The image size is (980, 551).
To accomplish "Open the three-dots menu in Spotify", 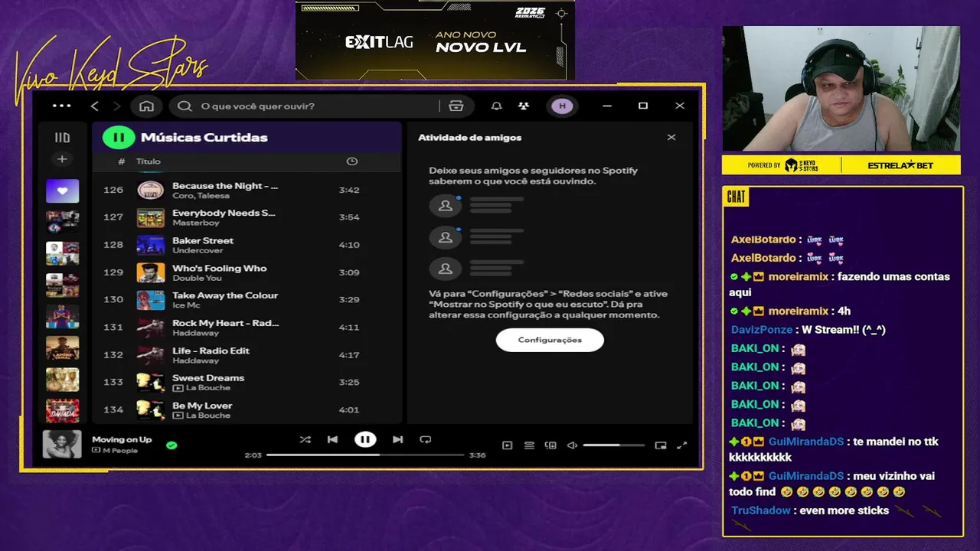I will pos(61,106).
